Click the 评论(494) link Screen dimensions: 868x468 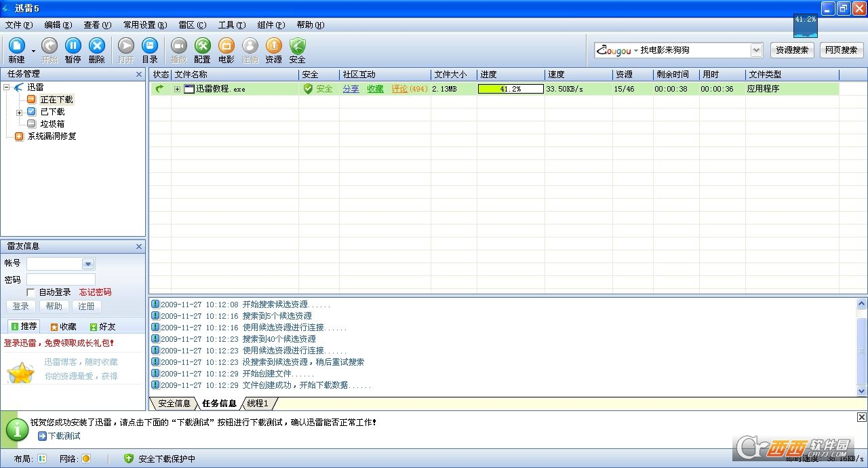coord(410,89)
